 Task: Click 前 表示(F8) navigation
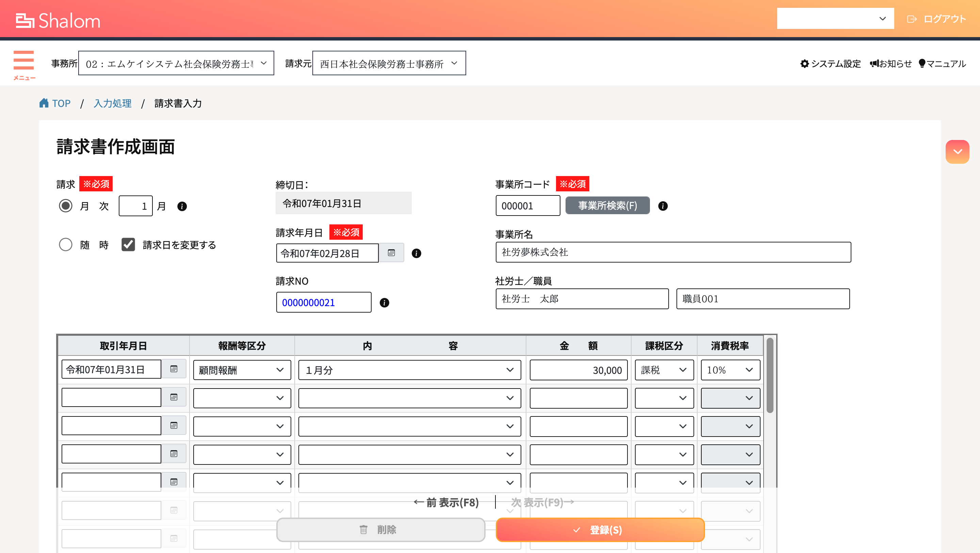[446, 502]
